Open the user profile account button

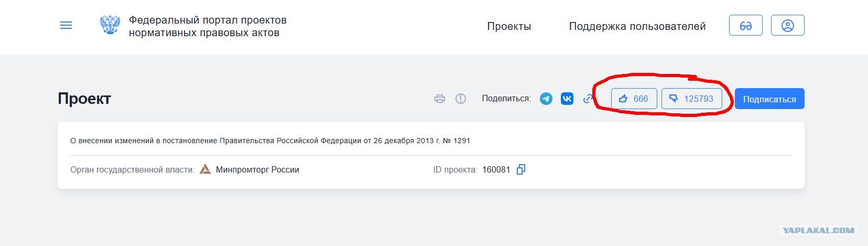point(788,26)
